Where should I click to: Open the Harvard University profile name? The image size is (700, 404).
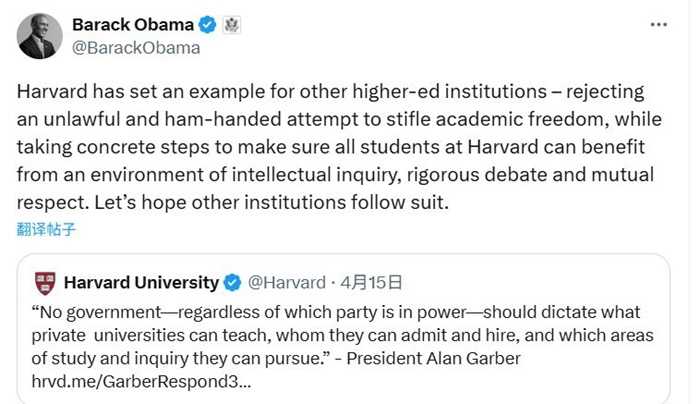click(141, 282)
